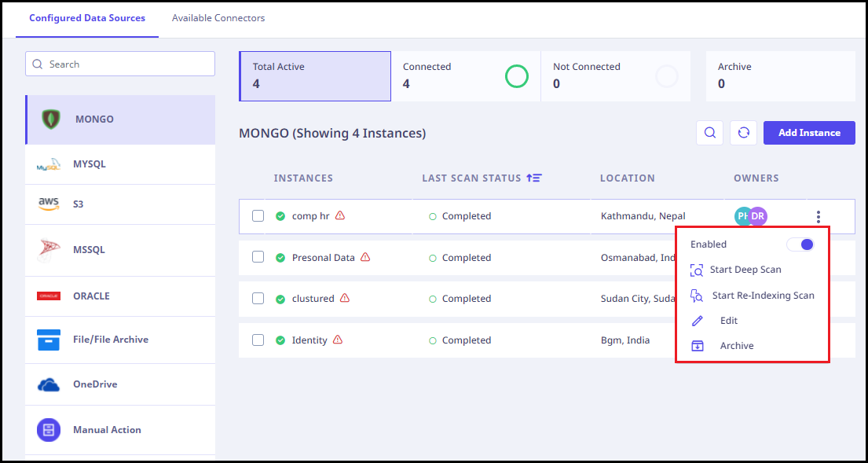The image size is (868, 463).
Task: Click the Identity instance name
Action: pyautogui.click(x=309, y=340)
